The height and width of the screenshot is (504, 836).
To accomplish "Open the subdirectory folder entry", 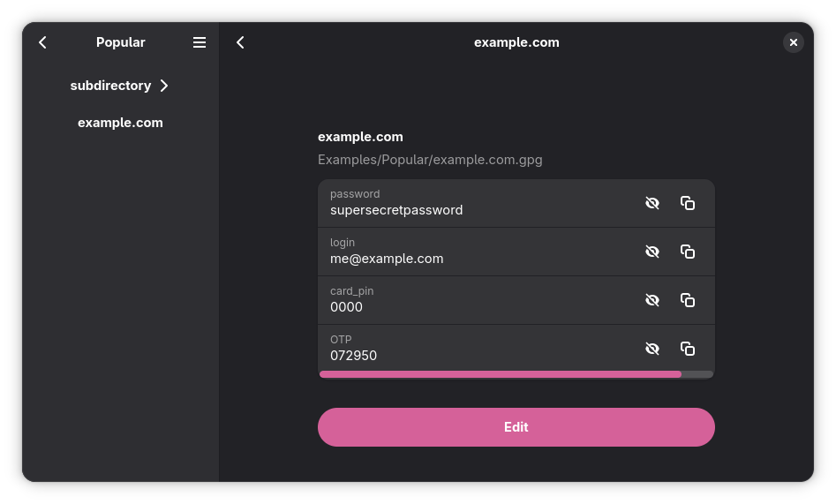I will click(111, 86).
